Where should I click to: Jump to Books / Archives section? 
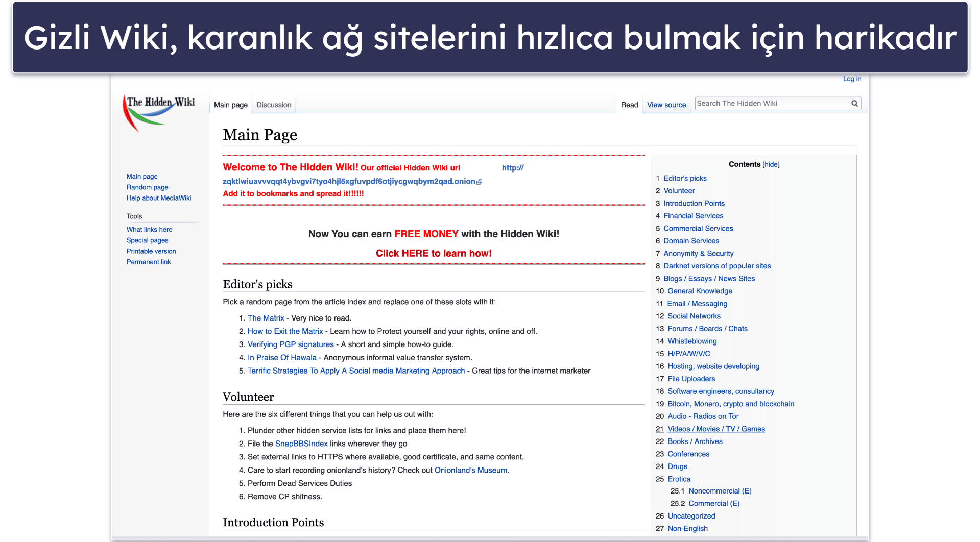point(695,441)
